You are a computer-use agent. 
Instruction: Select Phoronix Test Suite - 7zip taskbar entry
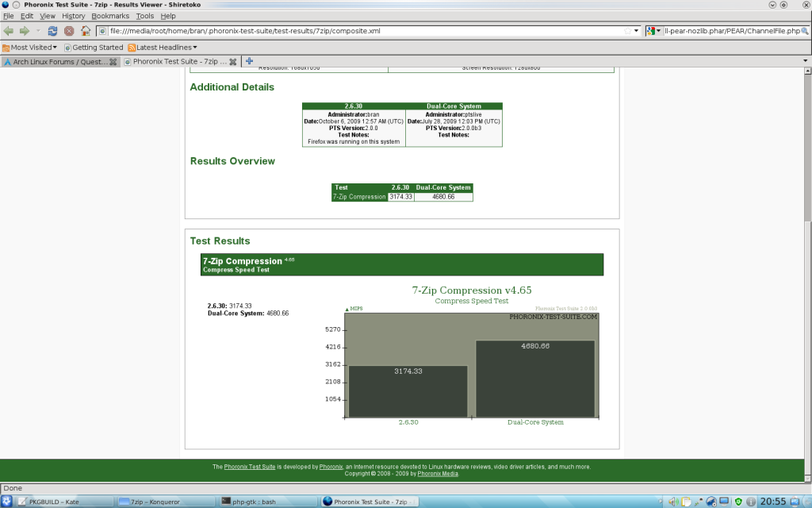tap(370, 502)
